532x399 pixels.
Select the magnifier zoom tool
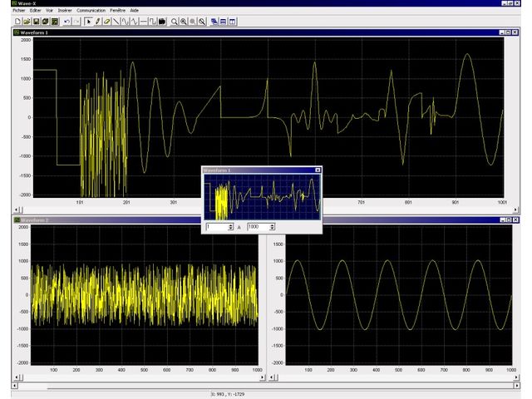tap(174, 22)
